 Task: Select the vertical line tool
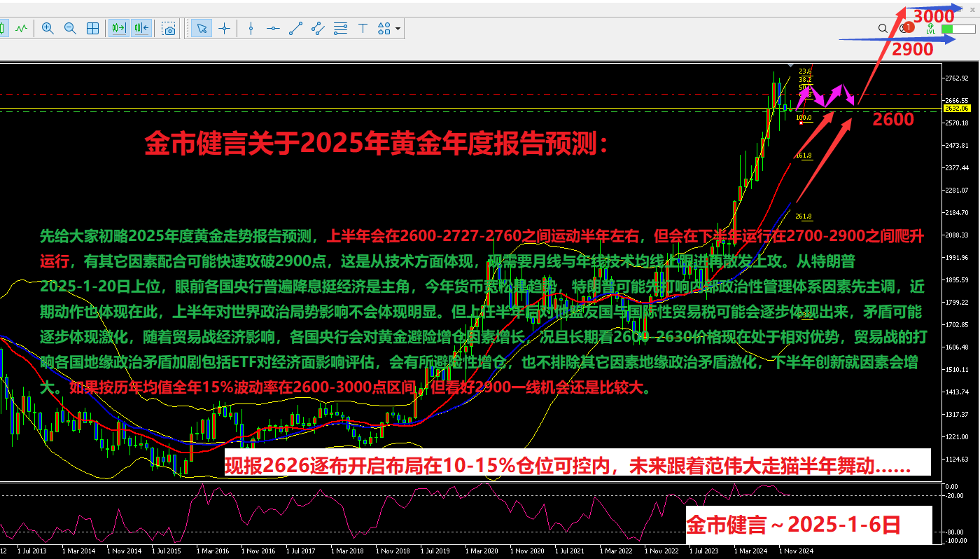coord(251,29)
